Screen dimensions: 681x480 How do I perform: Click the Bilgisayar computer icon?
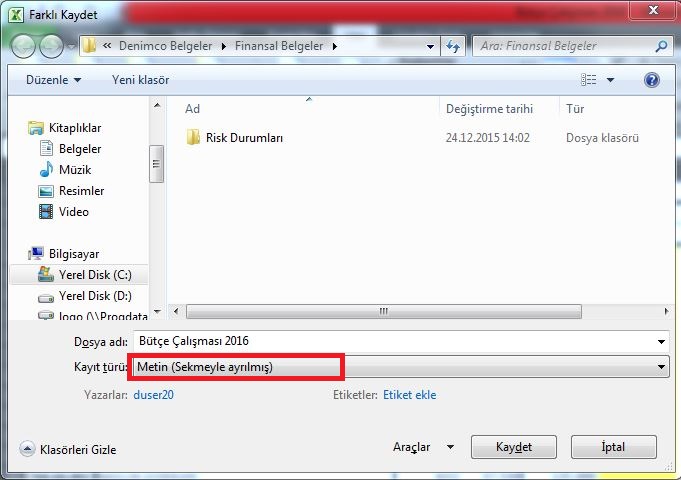[x=36, y=254]
